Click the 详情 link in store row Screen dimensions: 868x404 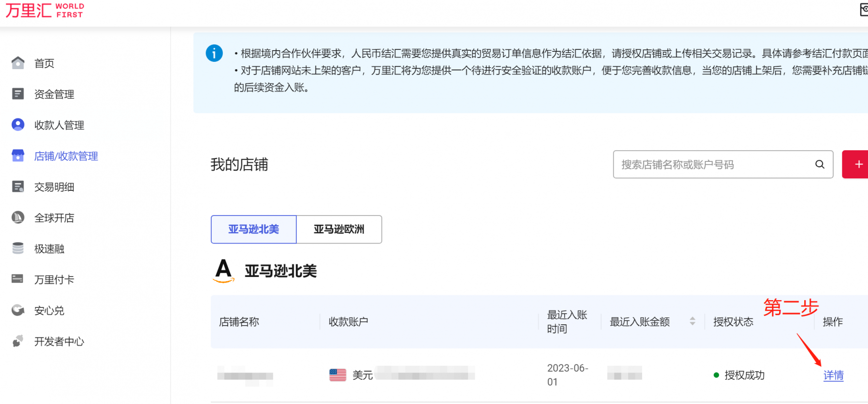(833, 375)
